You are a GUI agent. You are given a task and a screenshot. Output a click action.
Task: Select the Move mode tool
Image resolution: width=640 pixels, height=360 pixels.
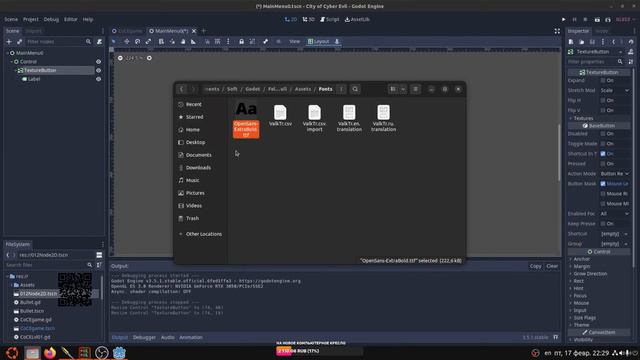[127, 42]
